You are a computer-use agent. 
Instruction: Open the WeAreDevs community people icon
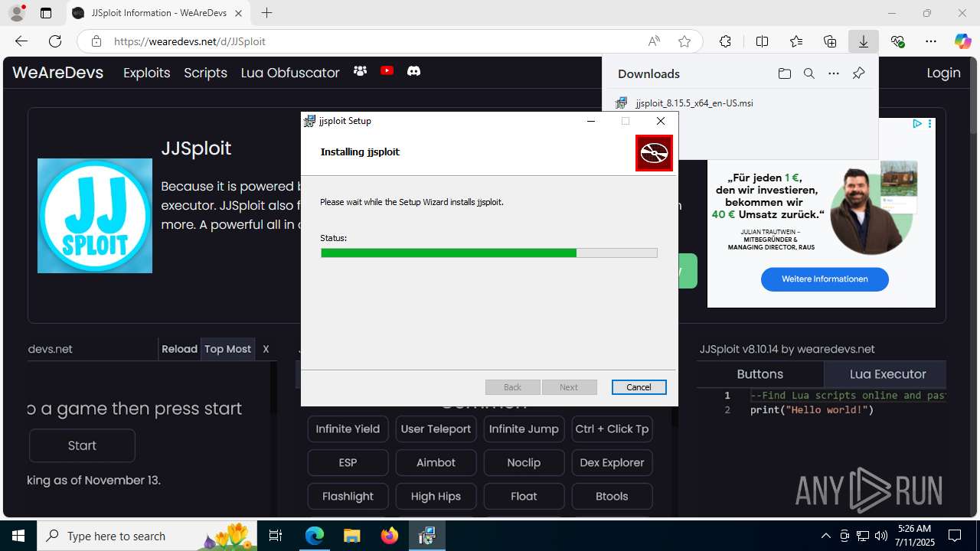click(x=360, y=71)
